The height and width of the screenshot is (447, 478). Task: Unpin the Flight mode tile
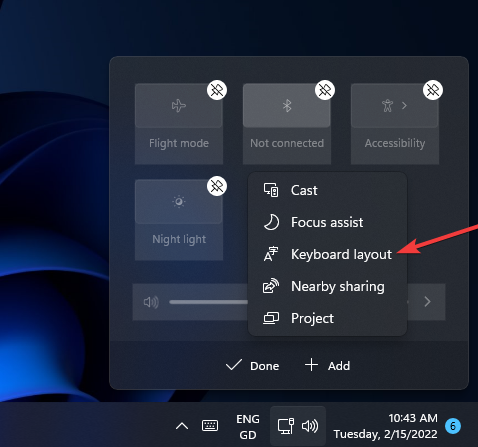[217, 90]
